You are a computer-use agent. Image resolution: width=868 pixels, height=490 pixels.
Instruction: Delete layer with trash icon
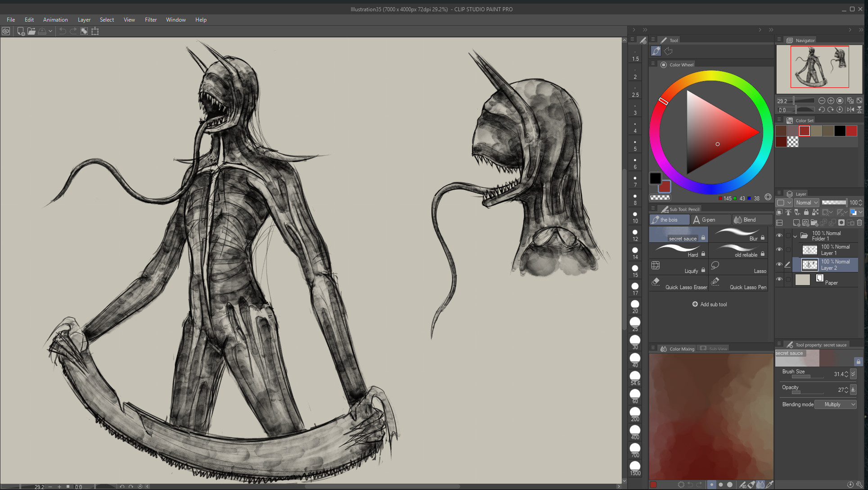click(x=859, y=222)
